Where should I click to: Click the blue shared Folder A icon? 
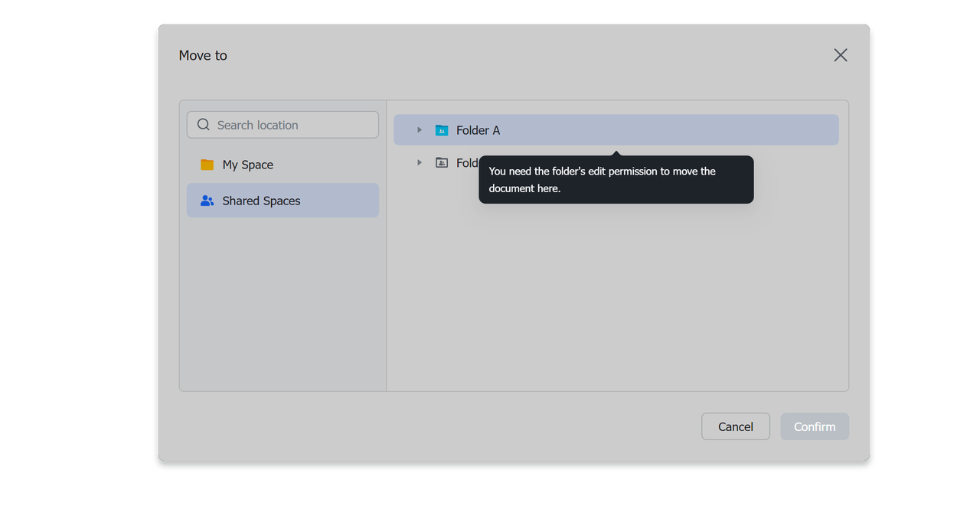click(442, 130)
